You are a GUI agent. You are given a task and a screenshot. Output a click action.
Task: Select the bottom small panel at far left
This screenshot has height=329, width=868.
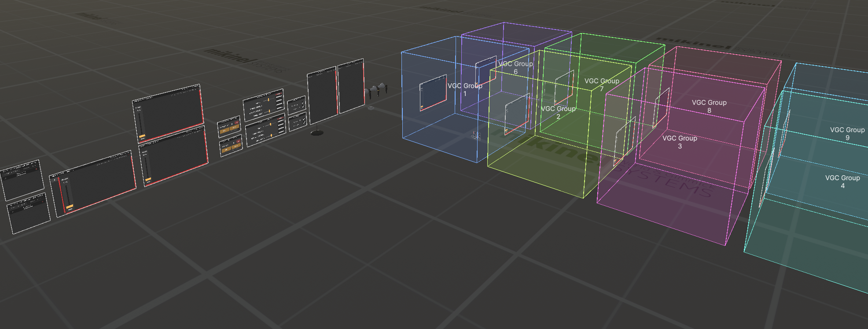(x=29, y=213)
